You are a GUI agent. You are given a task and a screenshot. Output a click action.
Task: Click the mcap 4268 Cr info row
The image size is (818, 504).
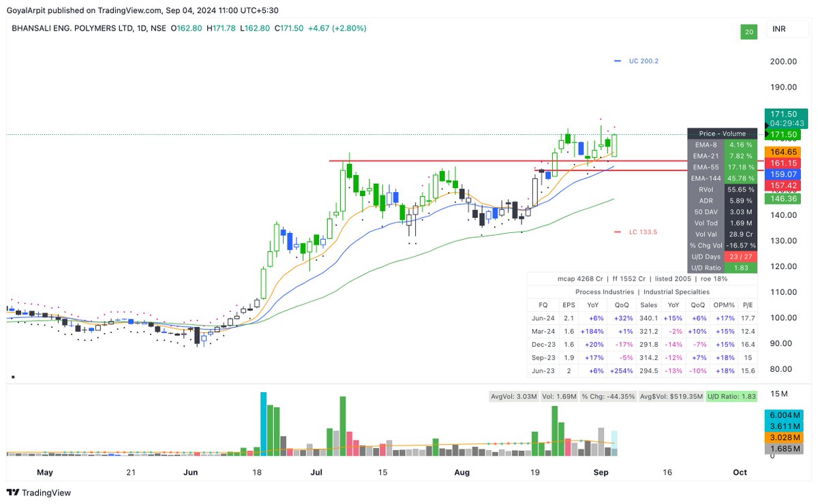pyautogui.click(x=641, y=279)
